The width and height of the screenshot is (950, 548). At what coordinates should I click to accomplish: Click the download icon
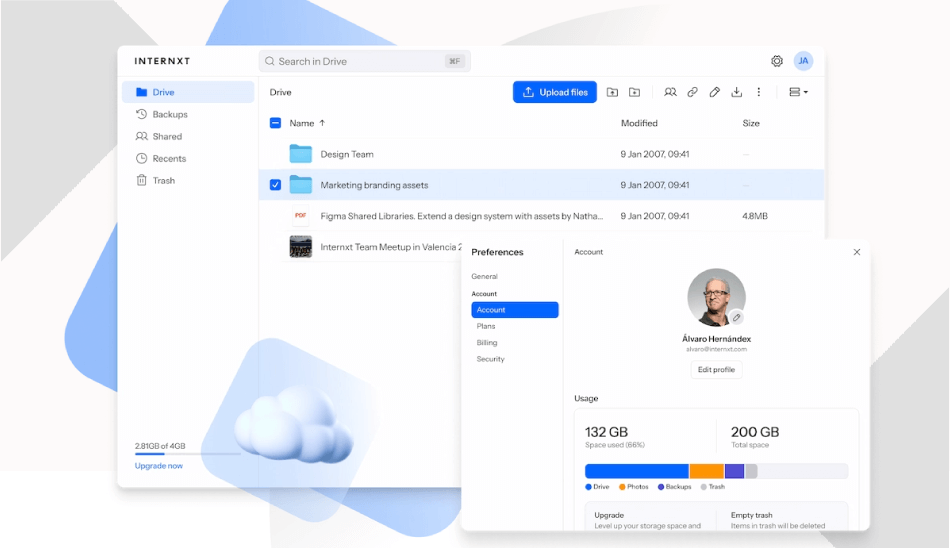pos(736,92)
